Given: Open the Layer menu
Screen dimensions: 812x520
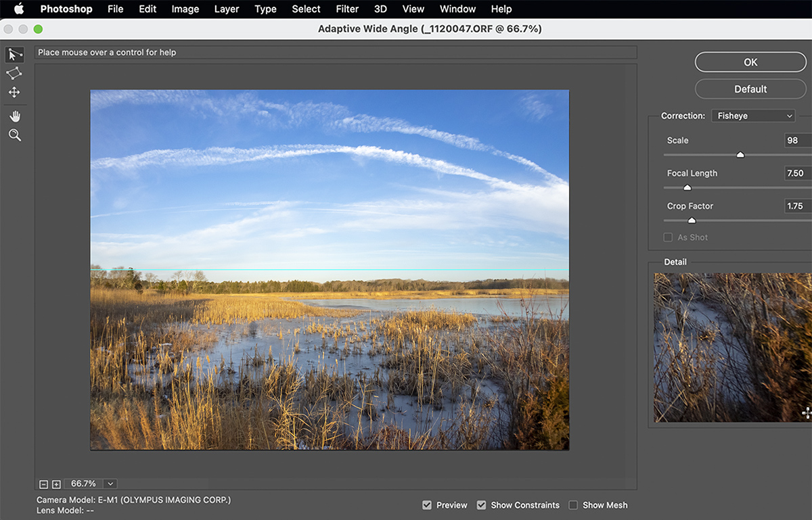Looking at the screenshot, I should pyautogui.click(x=226, y=9).
